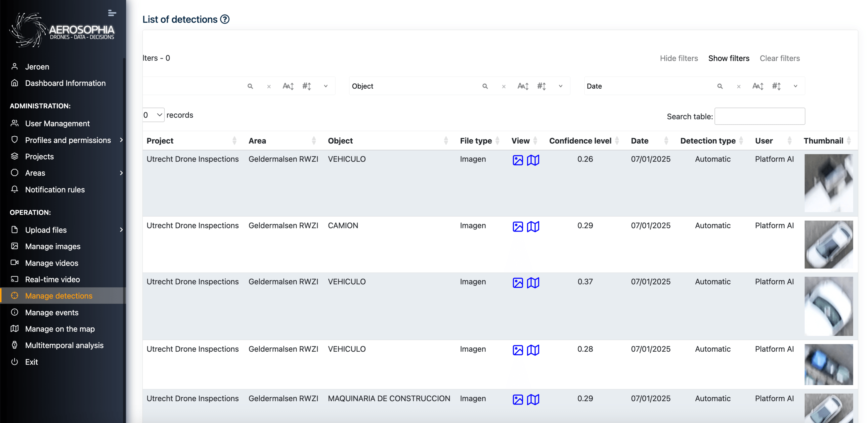The height and width of the screenshot is (423, 868).
Task: Open image view for first VEHICULO row
Action: click(x=518, y=160)
